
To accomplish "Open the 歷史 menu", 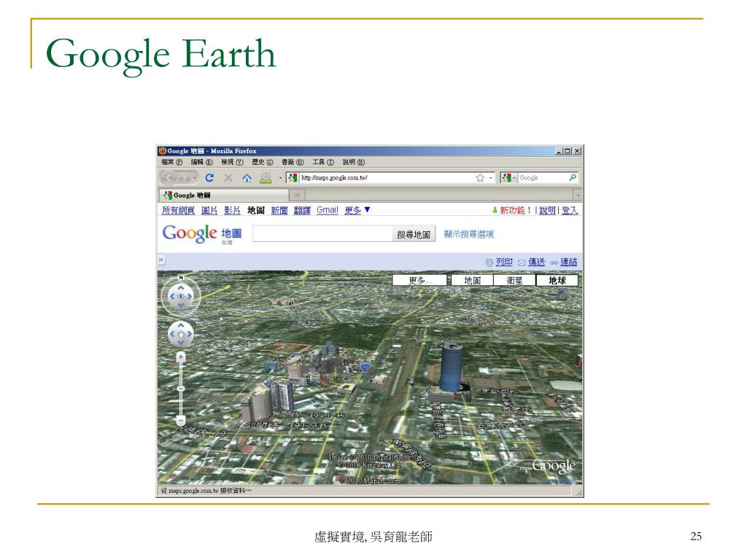I will click(263, 163).
